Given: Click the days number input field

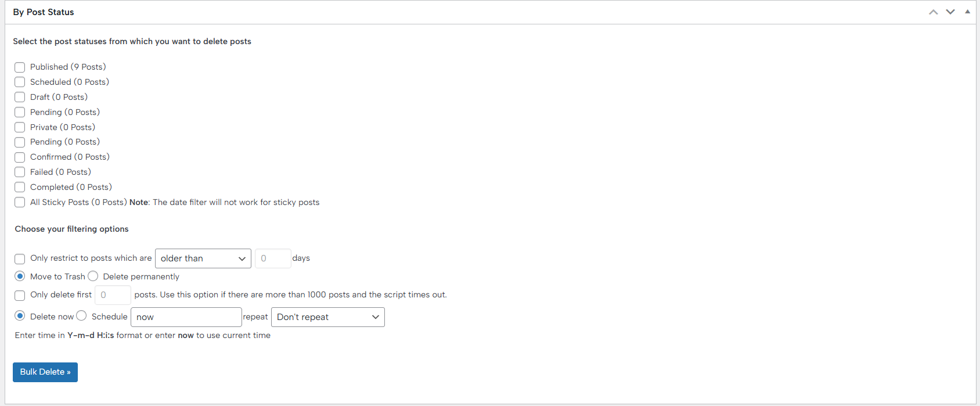Looking at the screenshot, I should (x=272, y=258).
